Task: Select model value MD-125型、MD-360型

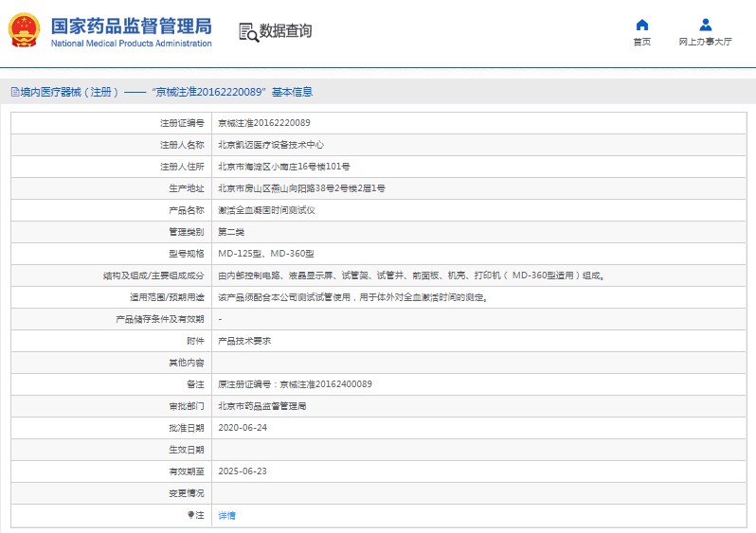Action: pos(265,254)
